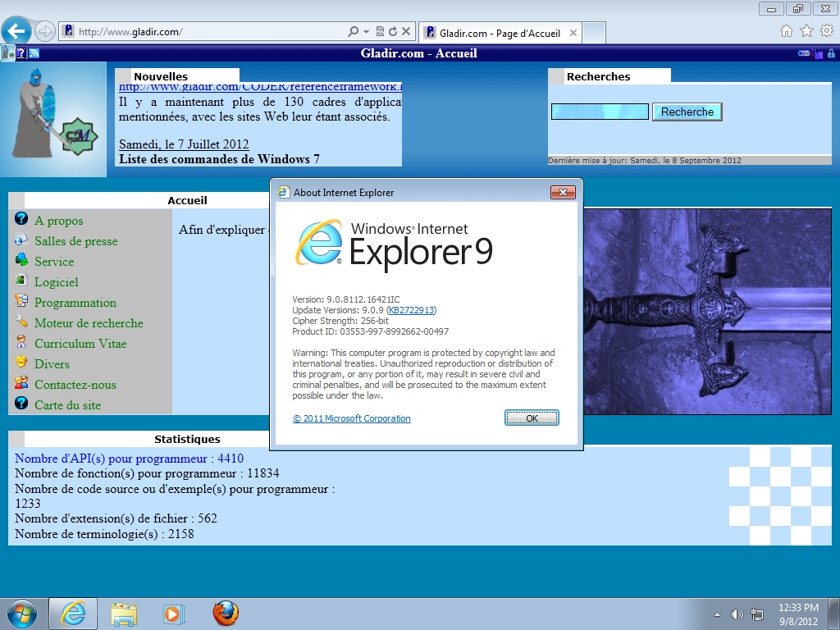Open the Carte du site link
This screenshot has height=630, width=840.
point(67,405)
